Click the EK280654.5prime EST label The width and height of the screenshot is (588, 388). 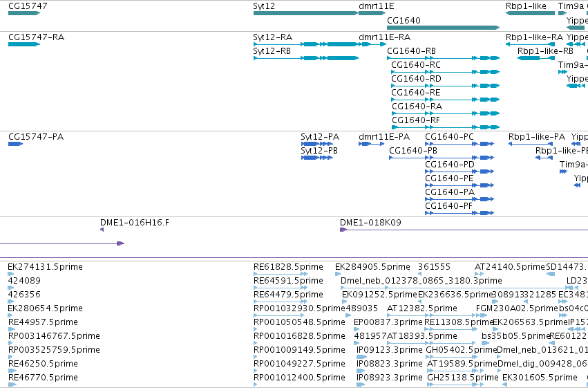point(45,309)
